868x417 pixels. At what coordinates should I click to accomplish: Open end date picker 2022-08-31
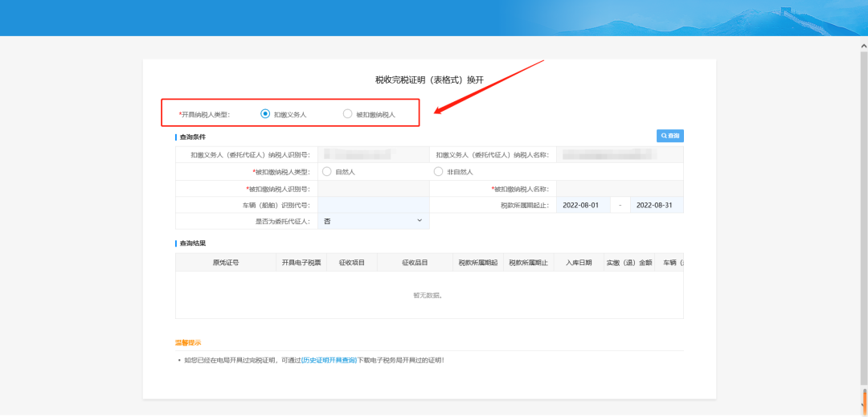[x=657, y=205]
